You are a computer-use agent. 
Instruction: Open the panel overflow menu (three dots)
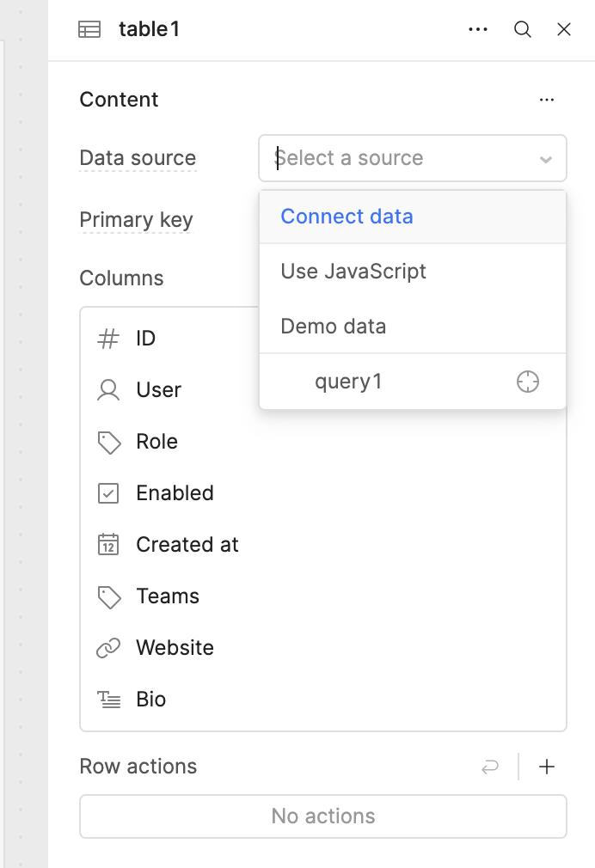[x=477, y=28]
